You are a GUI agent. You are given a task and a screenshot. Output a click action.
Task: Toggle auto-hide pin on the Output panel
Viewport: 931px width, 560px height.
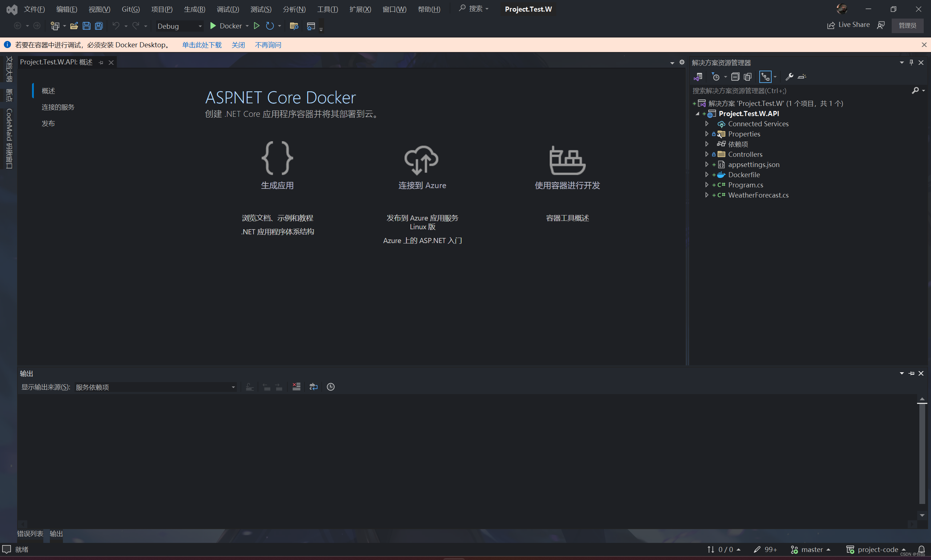click(x=911, y=373)
